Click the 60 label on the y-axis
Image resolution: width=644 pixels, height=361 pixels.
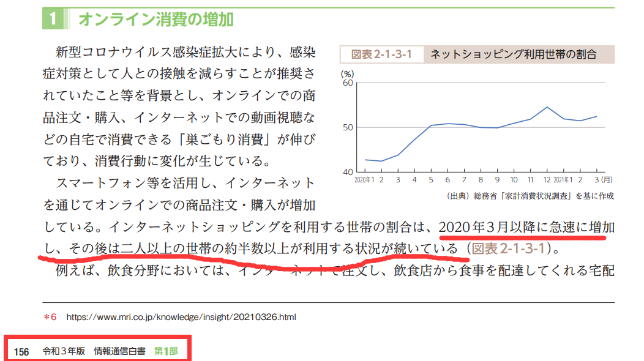pyautogui.click(x=347, y=83)
